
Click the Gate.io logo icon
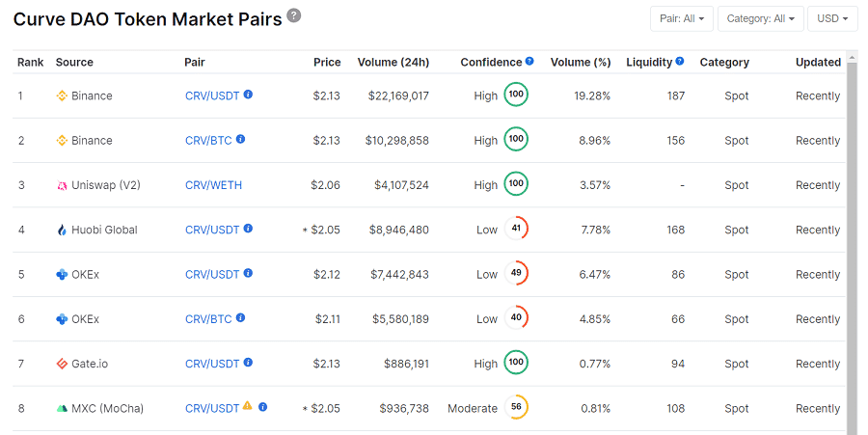pyautogui.click(x=62, y=364)
